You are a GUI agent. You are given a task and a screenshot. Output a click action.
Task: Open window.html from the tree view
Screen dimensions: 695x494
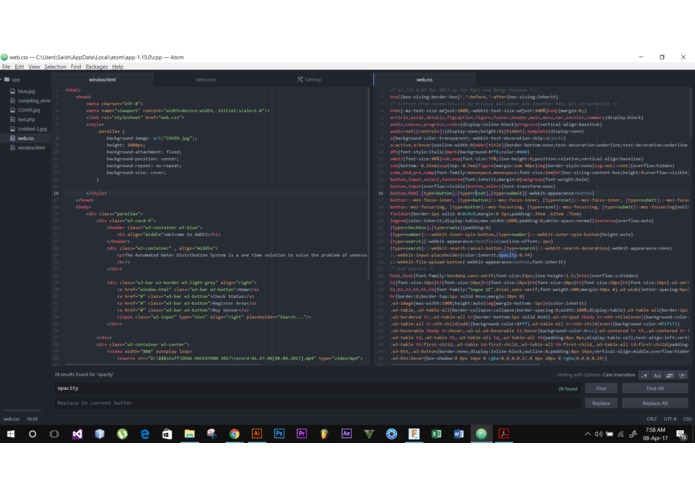(31, 148)
